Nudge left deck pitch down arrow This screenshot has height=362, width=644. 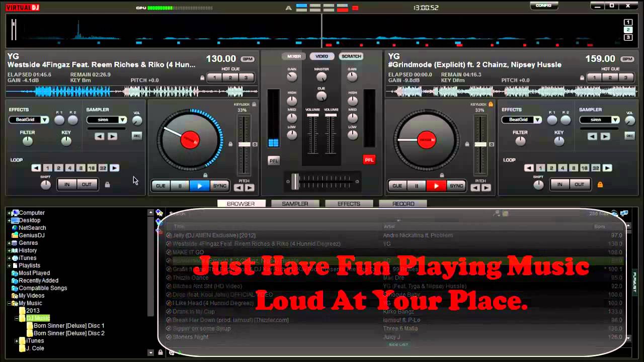coord(239,188)
